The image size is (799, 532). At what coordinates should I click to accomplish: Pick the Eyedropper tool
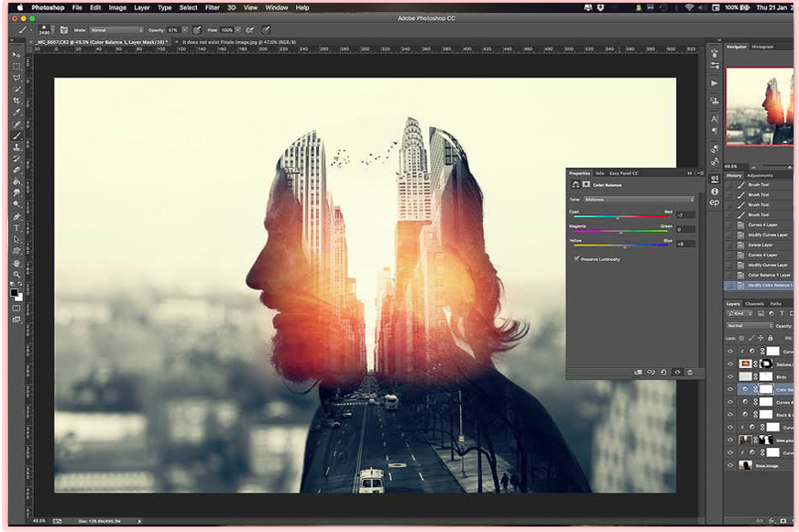pyautogui.click(x=16, y=113)
